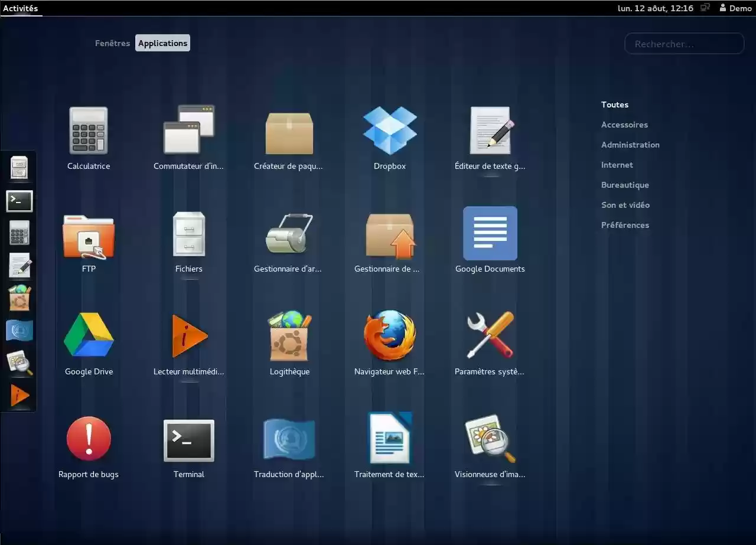Open the Calculatrice application
The width and height of the screenshot is (756, 545).
pos(88,131)
